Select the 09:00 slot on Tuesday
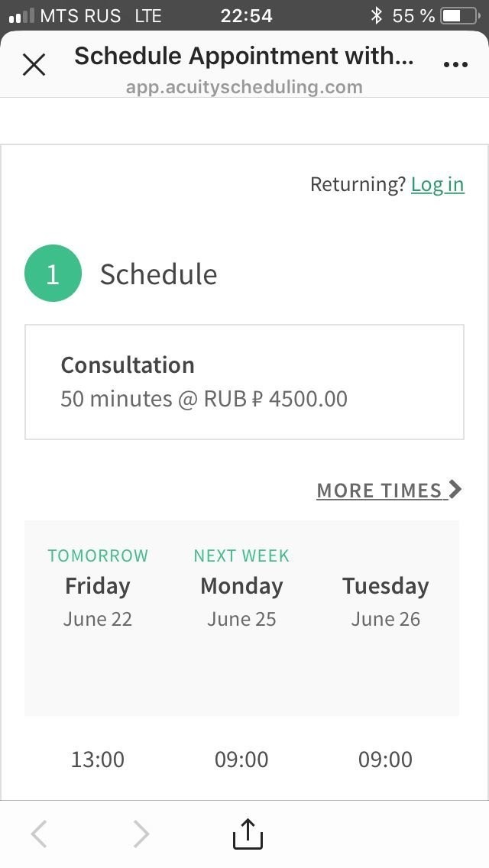Screen dimensions: 489x868 tap(385, 759)
